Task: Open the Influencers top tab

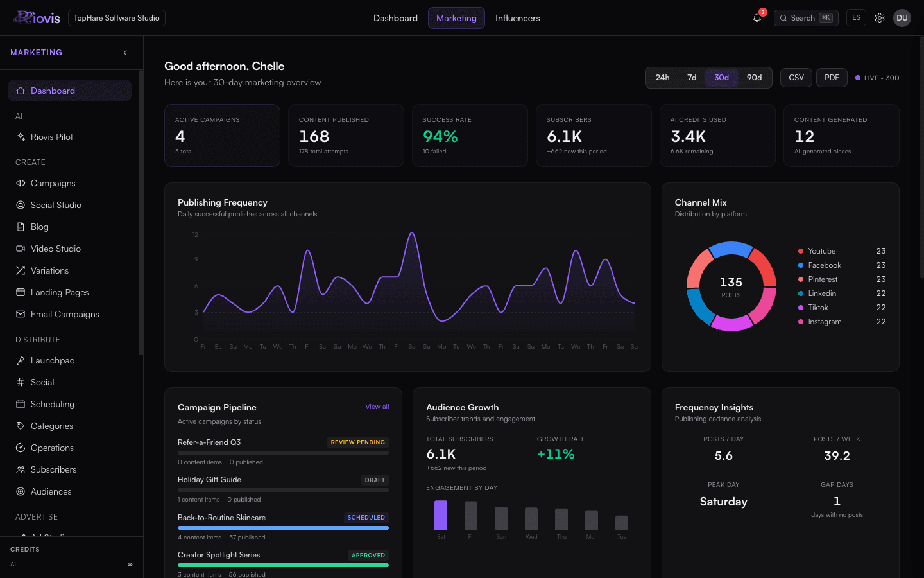Action: pyautogui.click(x=518, y=18)
